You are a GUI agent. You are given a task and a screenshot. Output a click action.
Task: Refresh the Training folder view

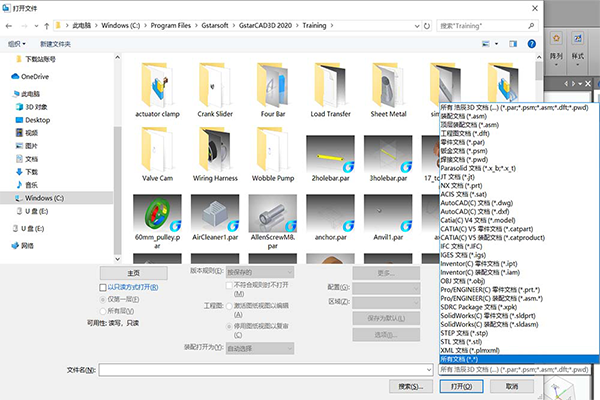pos(427,26)
